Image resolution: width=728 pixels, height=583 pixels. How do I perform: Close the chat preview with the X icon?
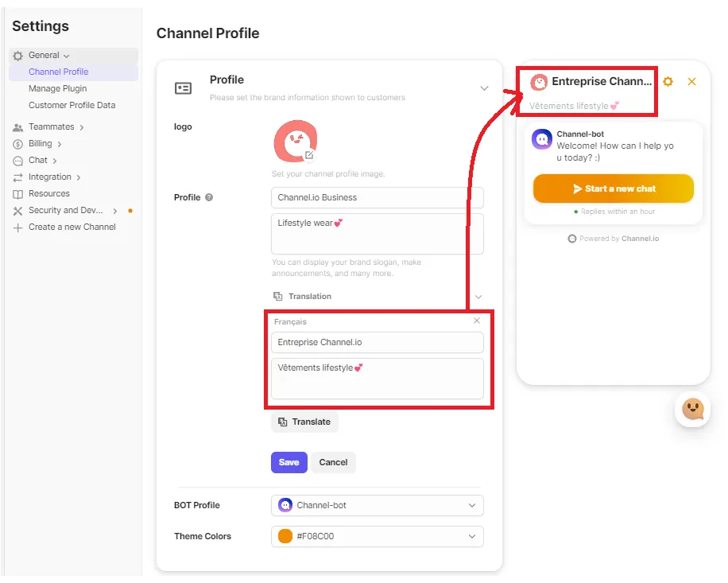pos(692,82)
